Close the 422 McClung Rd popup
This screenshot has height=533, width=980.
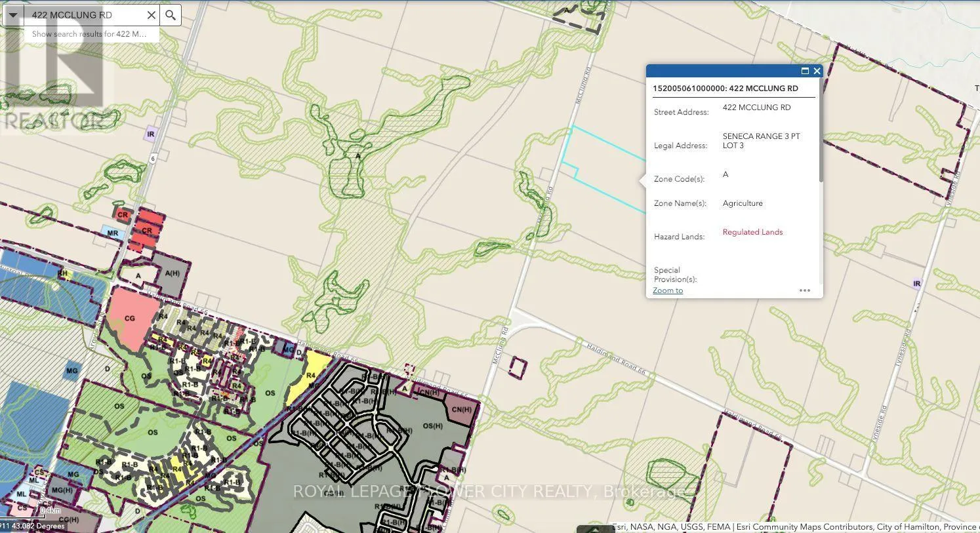tap(817, 71)
